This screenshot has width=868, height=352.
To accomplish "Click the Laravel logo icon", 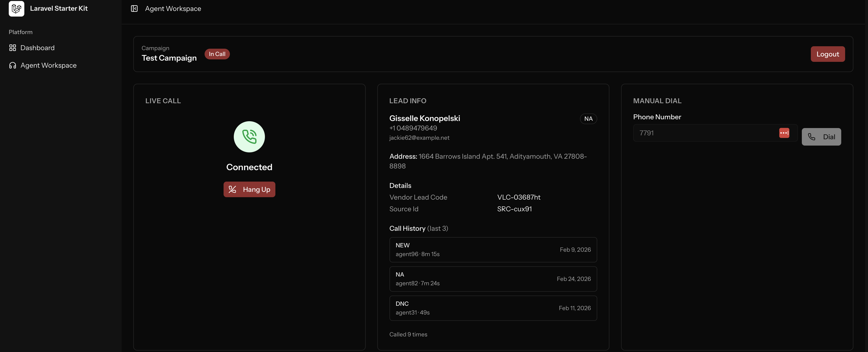I will pyautogui.click(x=16, y=9).
